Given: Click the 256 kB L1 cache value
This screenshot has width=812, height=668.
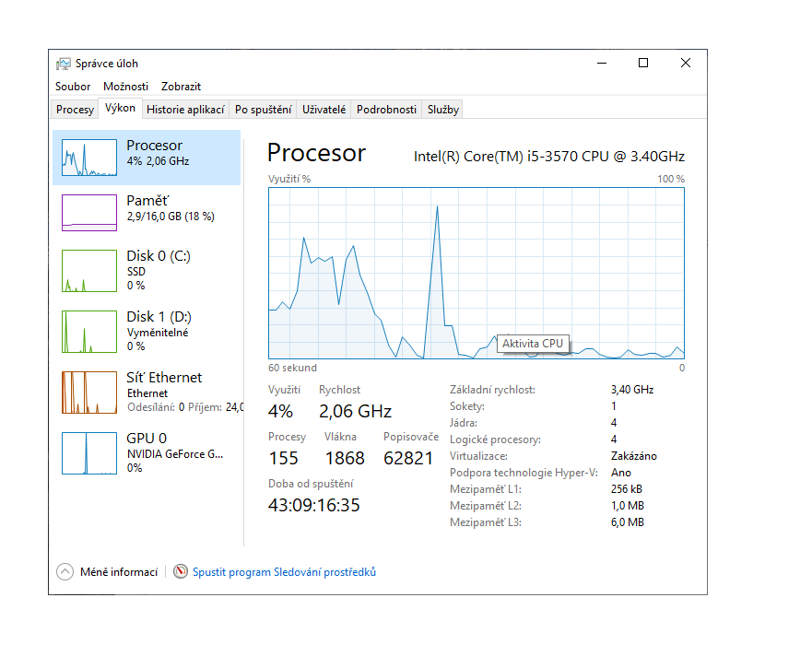Looking at the screenshot, I should pyautogui.click(x=626, y=489).
